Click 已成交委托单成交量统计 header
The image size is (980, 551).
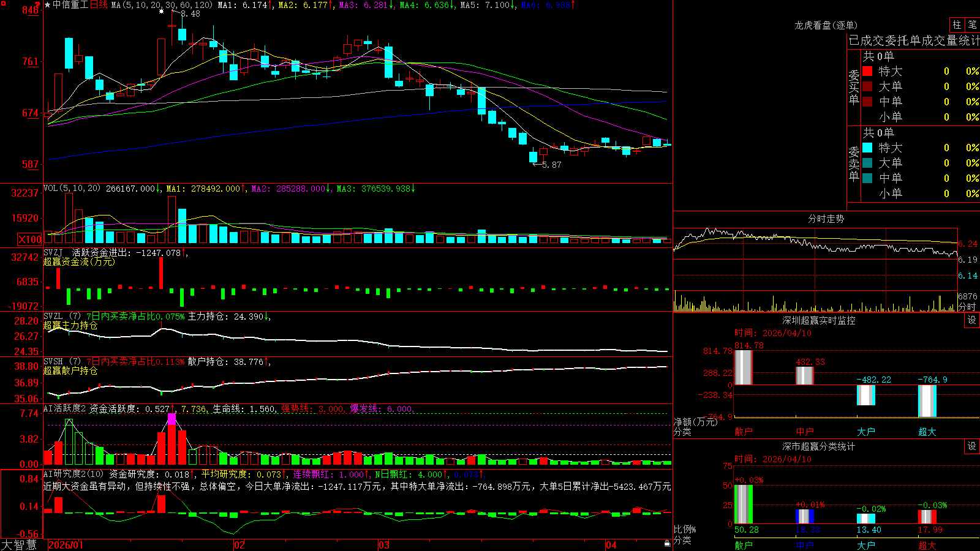click(x=914, y=41)
